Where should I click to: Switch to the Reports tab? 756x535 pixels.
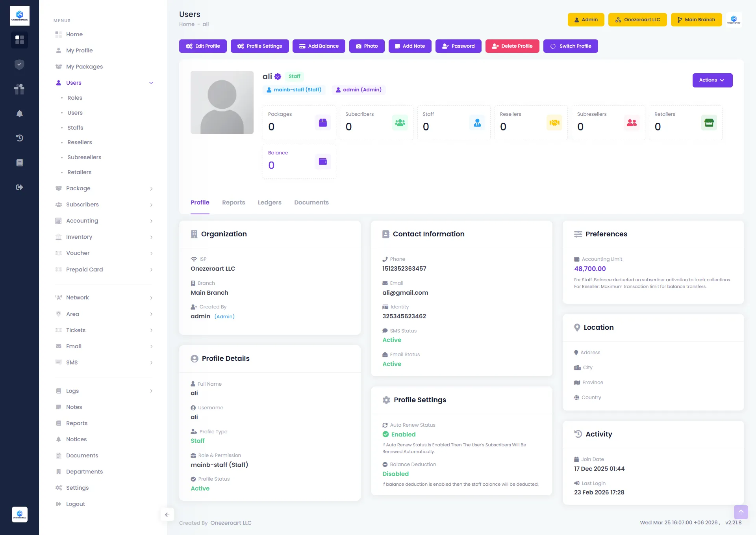233,202
